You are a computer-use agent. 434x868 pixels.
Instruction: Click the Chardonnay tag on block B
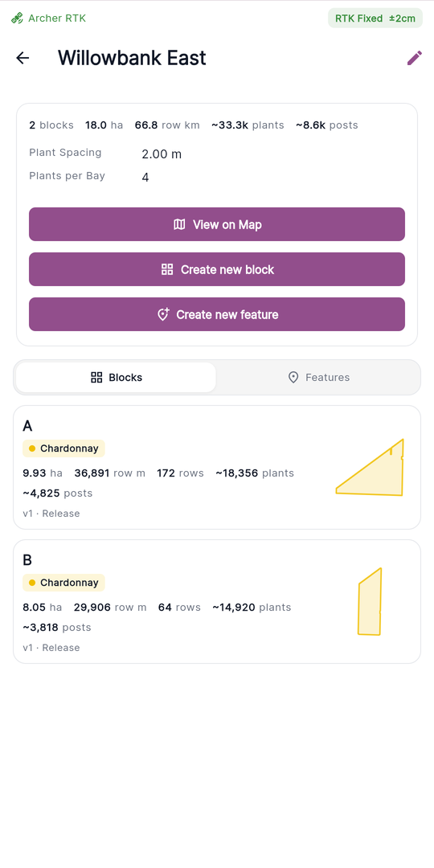tap(63, 583)
